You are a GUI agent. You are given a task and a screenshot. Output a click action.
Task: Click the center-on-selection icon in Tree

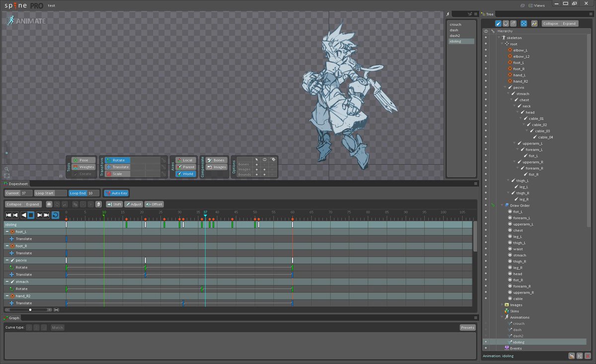point(524,23)
